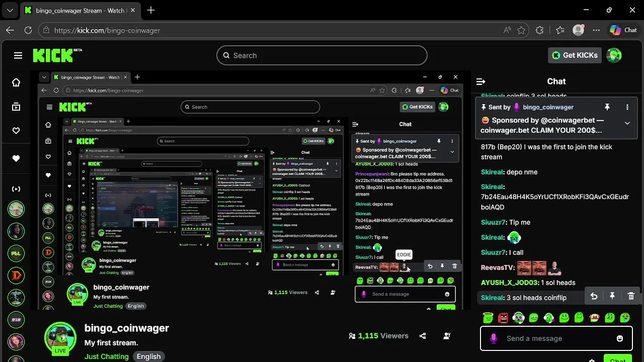Screen dimensions: 644x362
Task: Open Edge Settings and more menu
Action: pos(596,30)
